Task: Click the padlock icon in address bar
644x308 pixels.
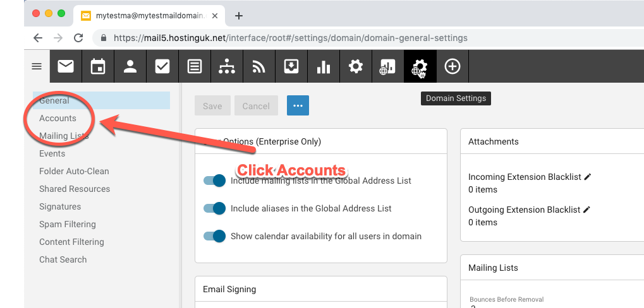Action: [x=104, y=38]
